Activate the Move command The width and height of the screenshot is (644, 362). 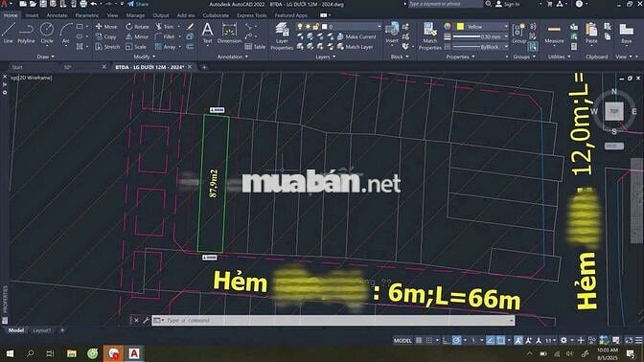[106, 26]
